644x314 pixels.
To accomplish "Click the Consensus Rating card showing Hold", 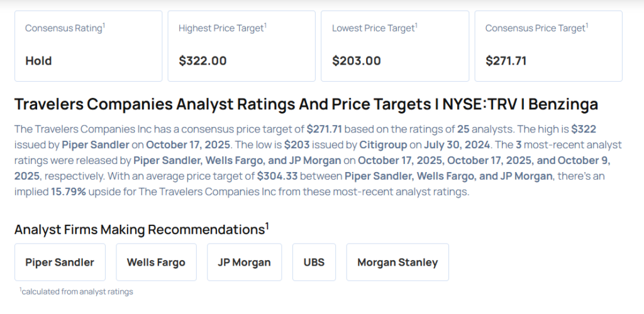I will click(88, 46).
